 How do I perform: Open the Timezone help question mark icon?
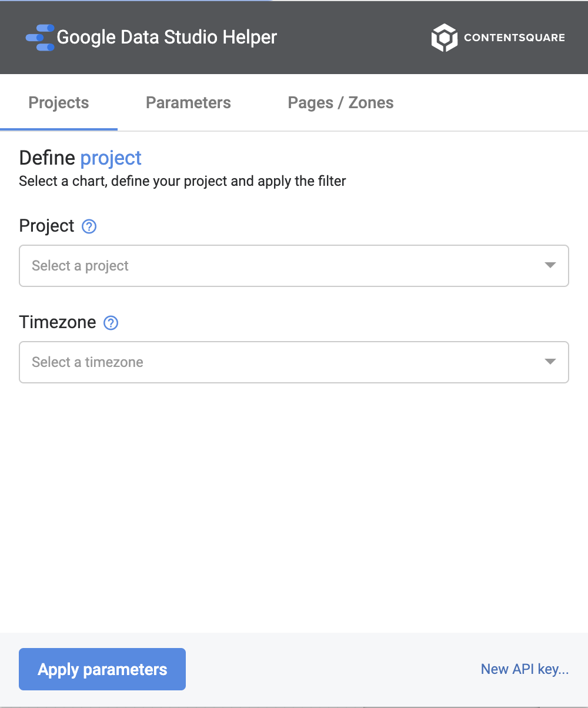[111, 323]
